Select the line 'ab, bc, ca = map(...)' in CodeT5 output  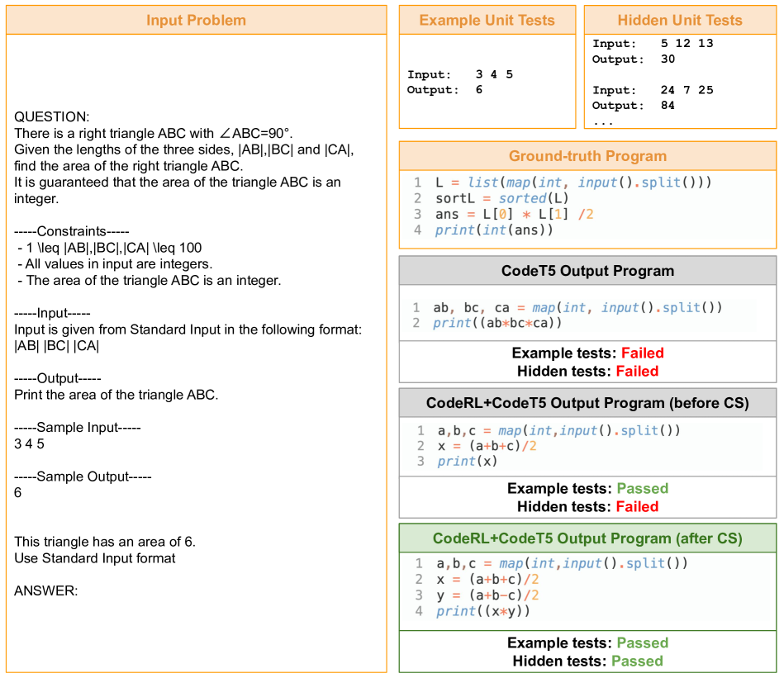coord(577,307)
